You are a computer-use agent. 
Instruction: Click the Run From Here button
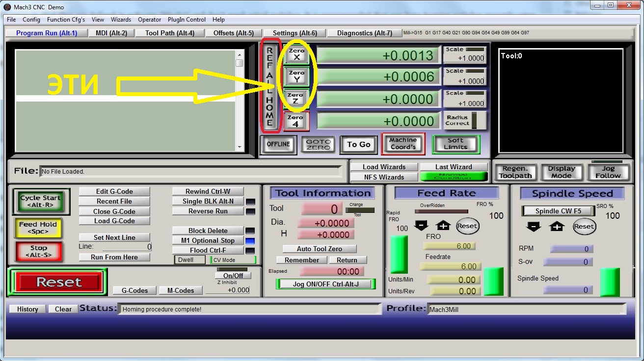tap(114, 257)
